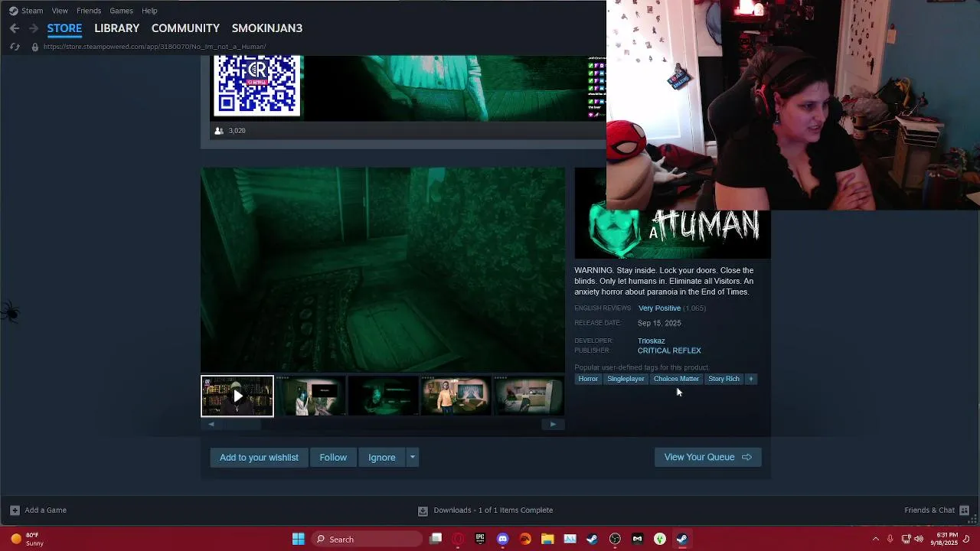
Task: Select the fifth kitchen thumbnail
Action: pyautogui.click(x=528, y=396)
